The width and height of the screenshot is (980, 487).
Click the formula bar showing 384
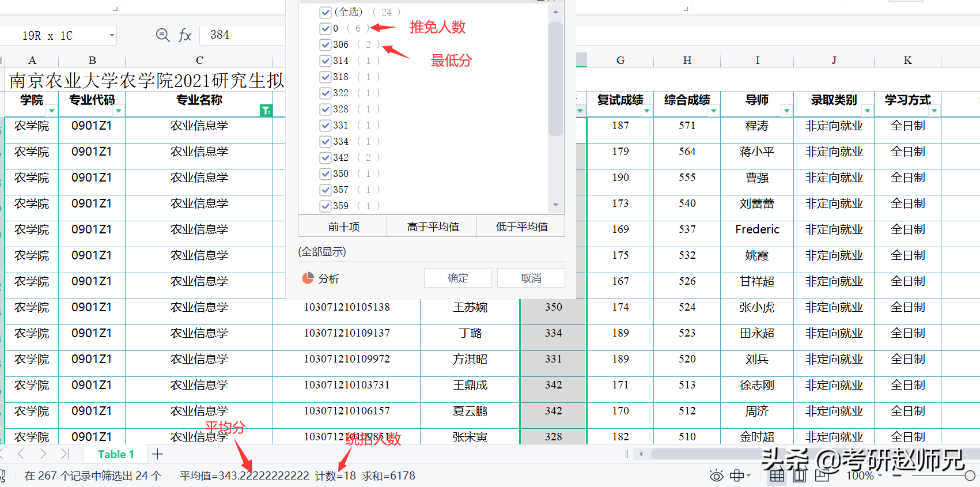243,35
